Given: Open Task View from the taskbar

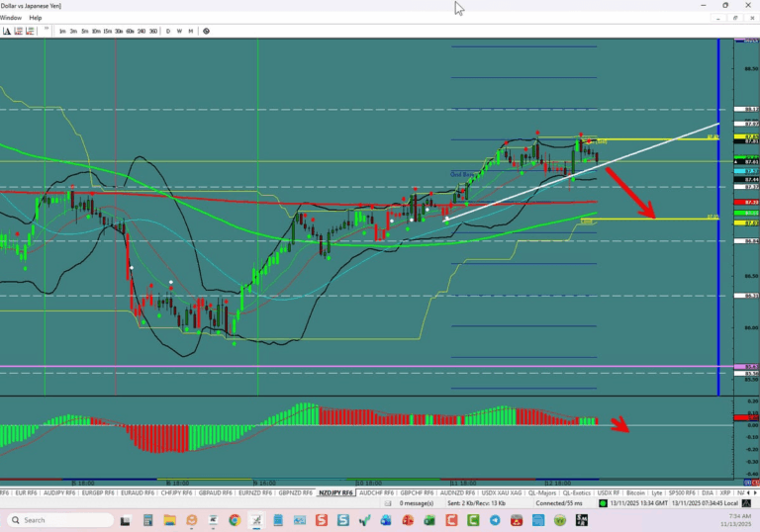Looking at the screenshot, I should (126, 520).
